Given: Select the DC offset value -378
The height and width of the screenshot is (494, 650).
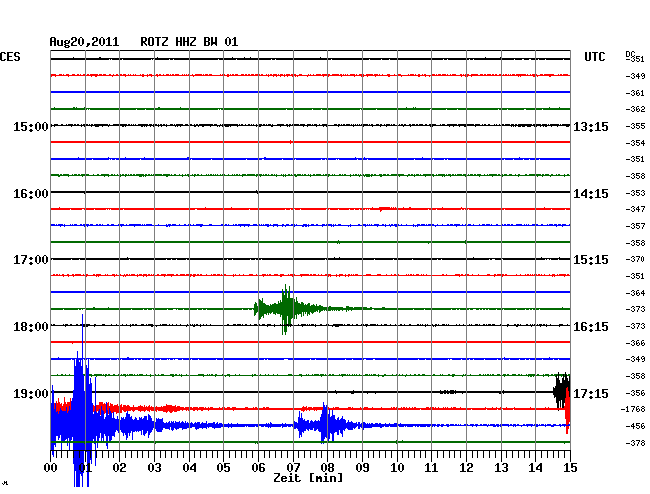Looking at the screenshot, I should click(x=635, y=443).
